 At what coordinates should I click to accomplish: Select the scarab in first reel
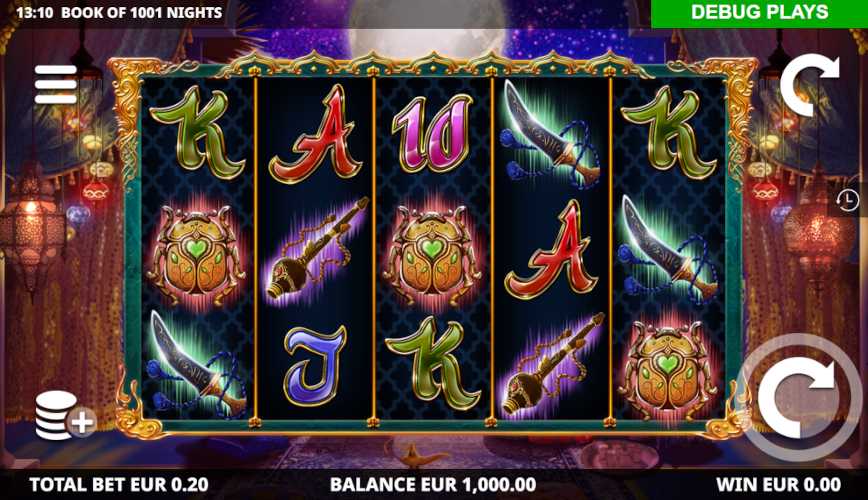(x=196, y=256)
